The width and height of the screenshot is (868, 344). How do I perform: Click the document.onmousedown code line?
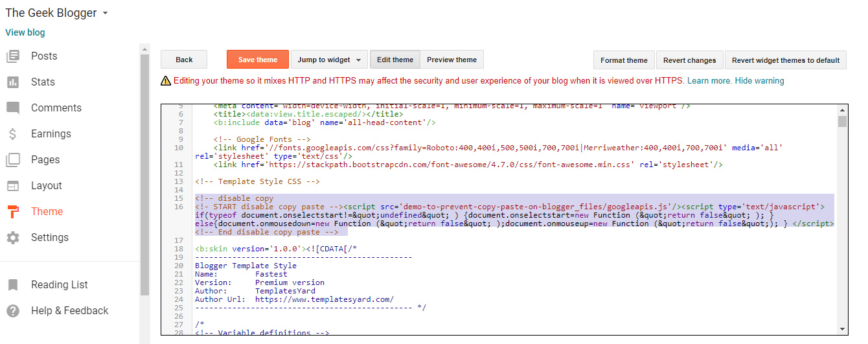514,224
